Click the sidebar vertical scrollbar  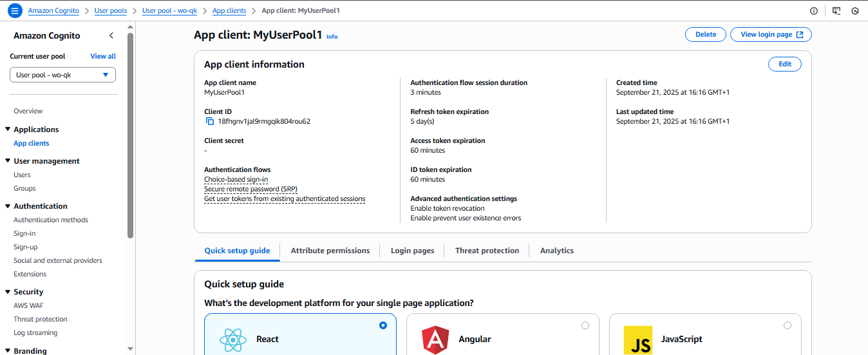pos(131,135)
